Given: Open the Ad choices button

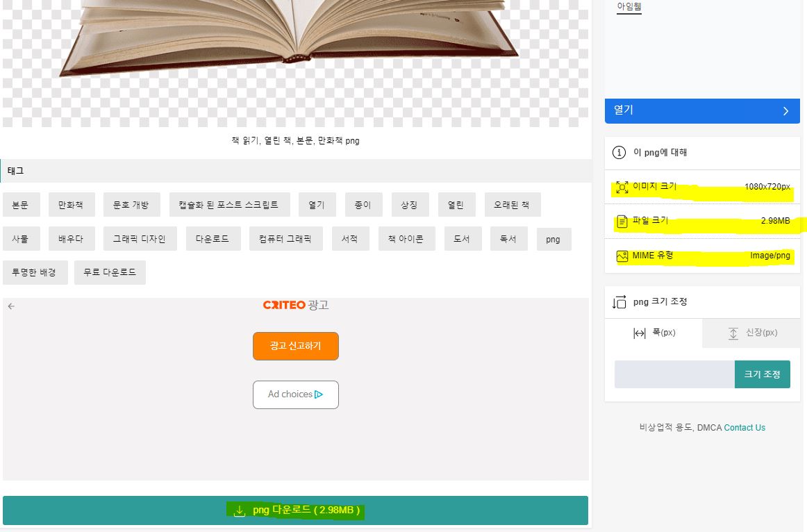Looking at the screenshot, I should [295, 394].
